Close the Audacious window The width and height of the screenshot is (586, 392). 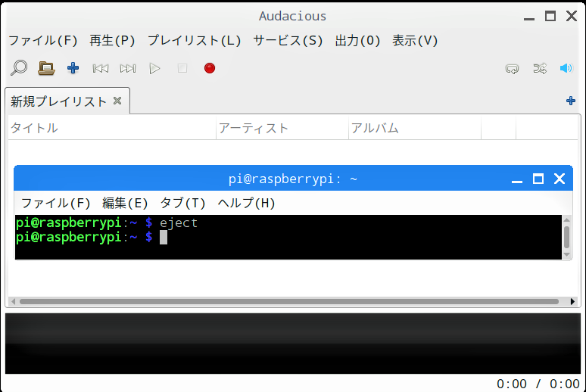(572, 16)
